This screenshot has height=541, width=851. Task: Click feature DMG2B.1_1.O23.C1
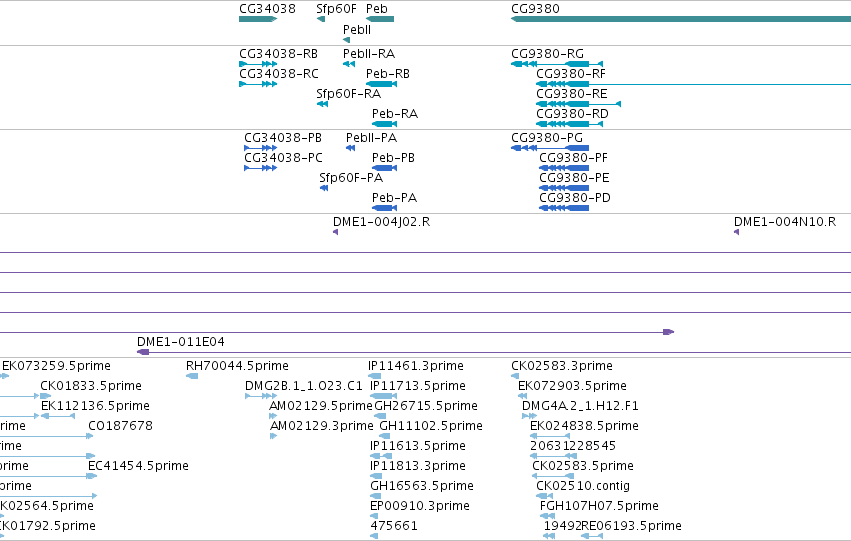[x=261, y=396]
